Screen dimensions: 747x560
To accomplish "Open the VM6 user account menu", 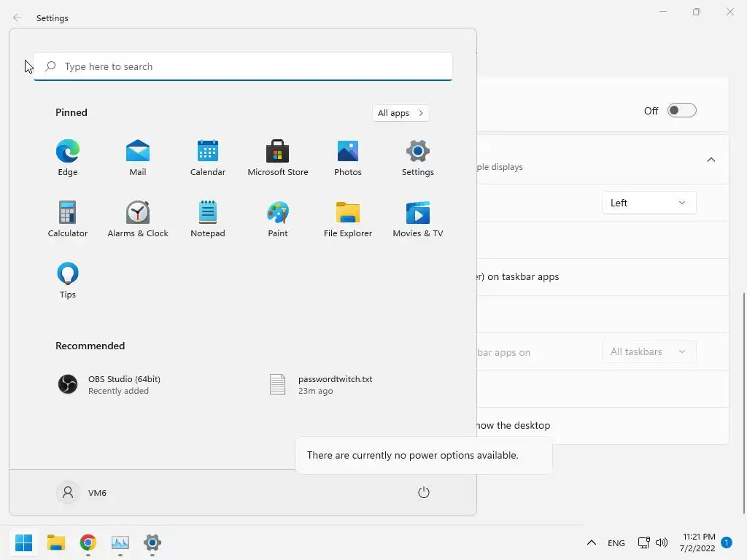I will 82,492.
